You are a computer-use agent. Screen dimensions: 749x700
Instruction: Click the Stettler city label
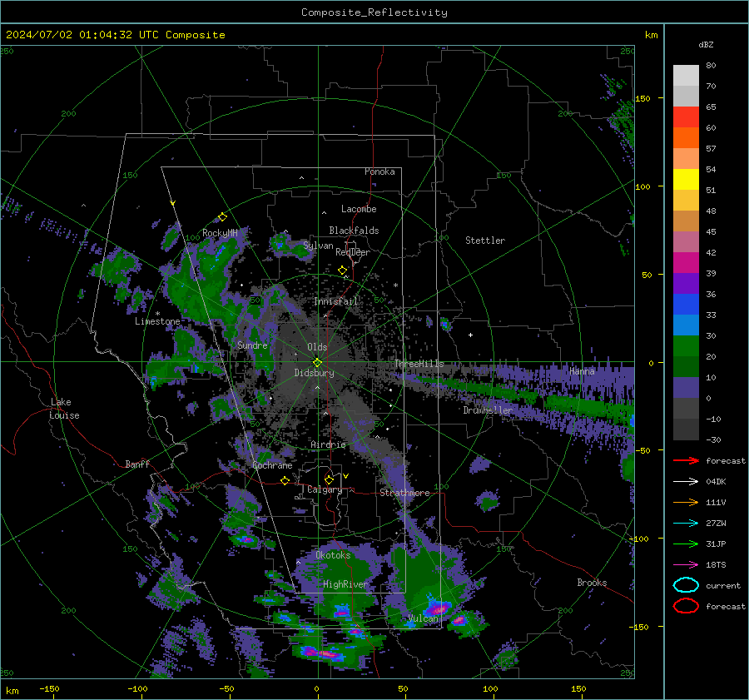(485, 241)
